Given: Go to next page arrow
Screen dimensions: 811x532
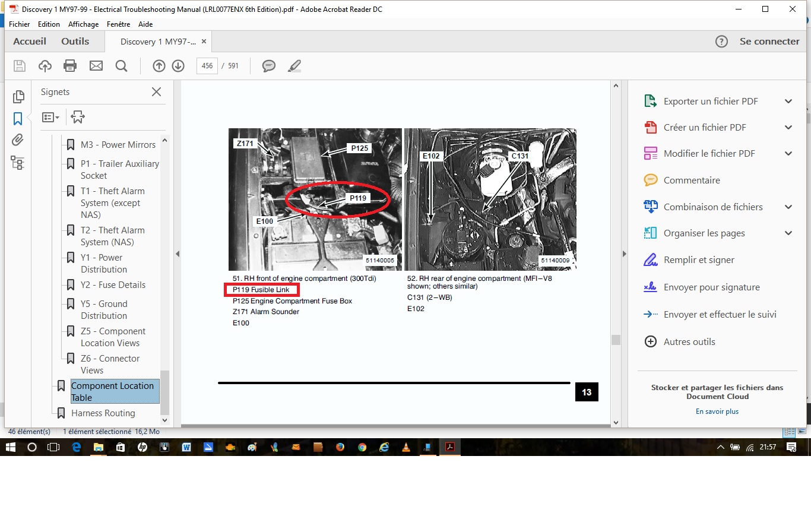Looking at the screenshot, I should tap(178, 66).
